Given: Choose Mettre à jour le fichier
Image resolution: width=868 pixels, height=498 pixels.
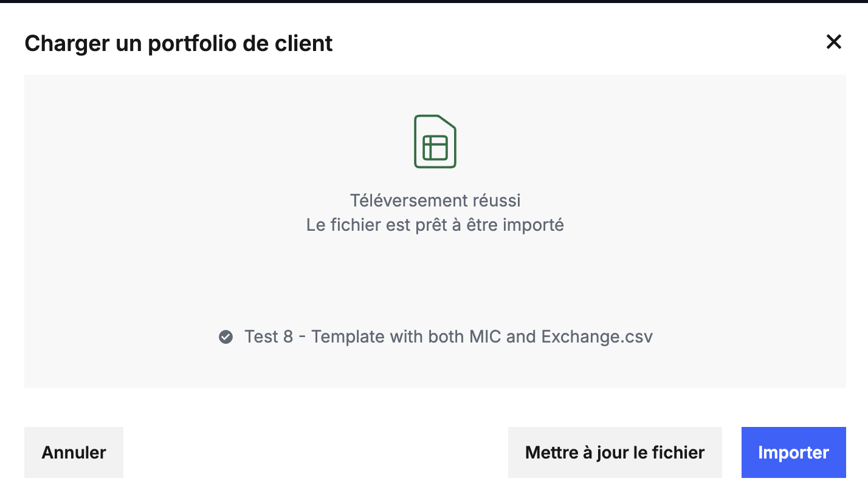Looking at the screenshot, I should pos(615,452).
